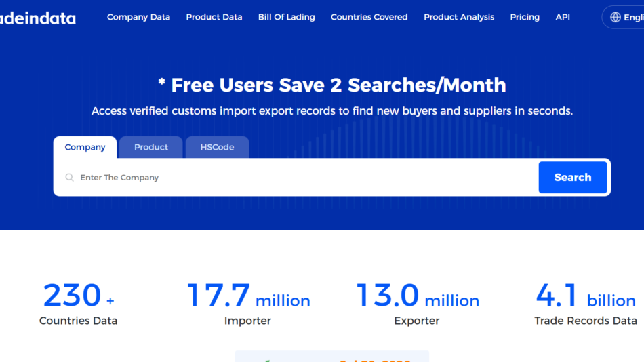Click the blue Search button
This screenshot has height=362, width=644.
pos(573,177)
